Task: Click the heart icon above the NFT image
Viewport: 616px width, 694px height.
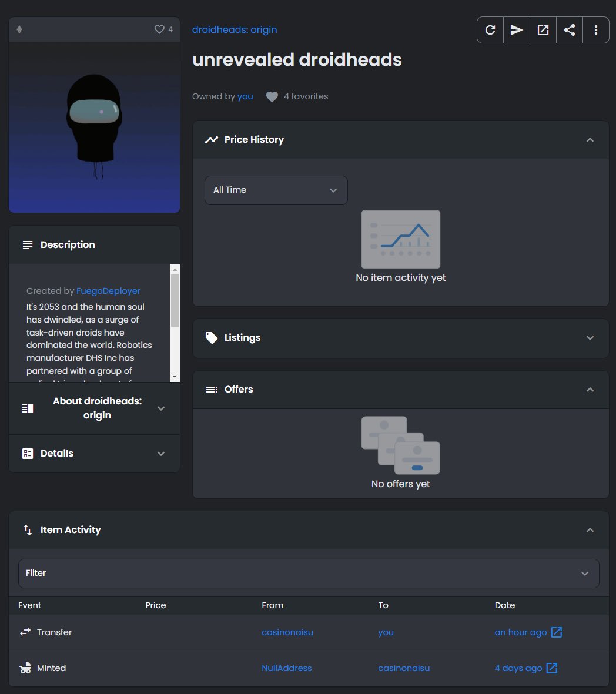Action: click(159, 29)
